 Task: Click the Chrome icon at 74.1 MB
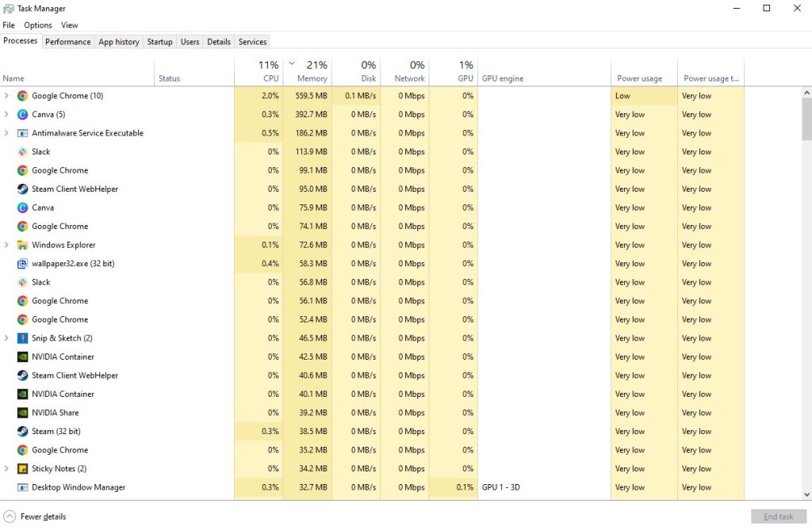tap(22, 227)
